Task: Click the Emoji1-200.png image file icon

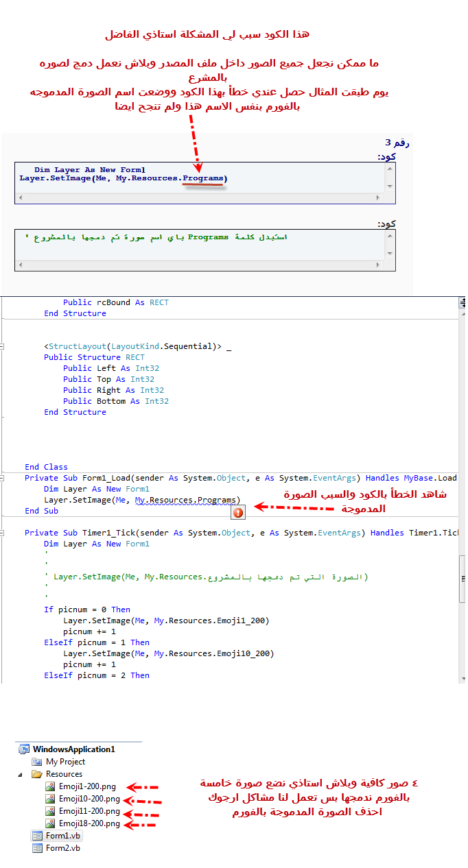Action: (50, 786)
